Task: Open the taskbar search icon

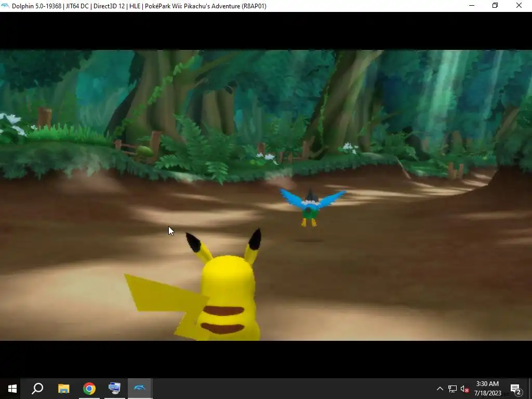Action: [x=37, y=389]
